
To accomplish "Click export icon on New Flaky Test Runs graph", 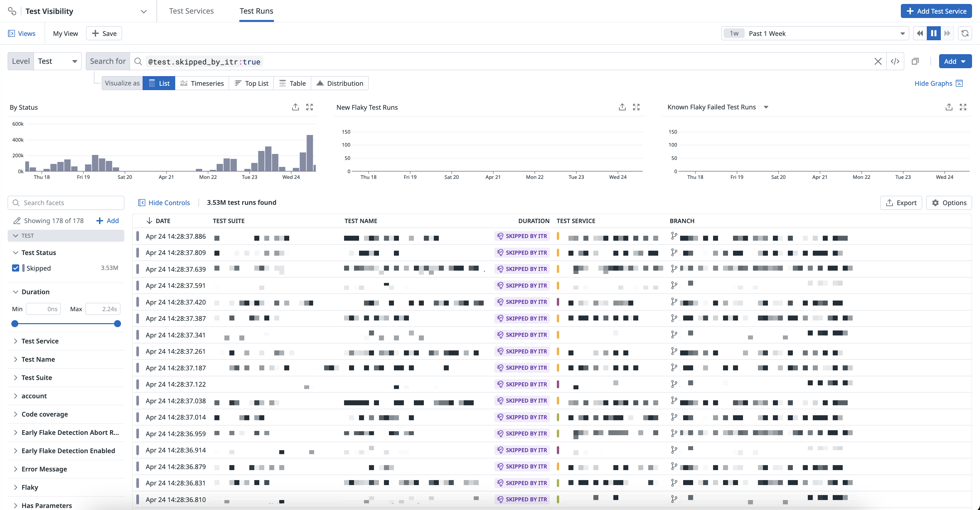I will tap(622, 107).
